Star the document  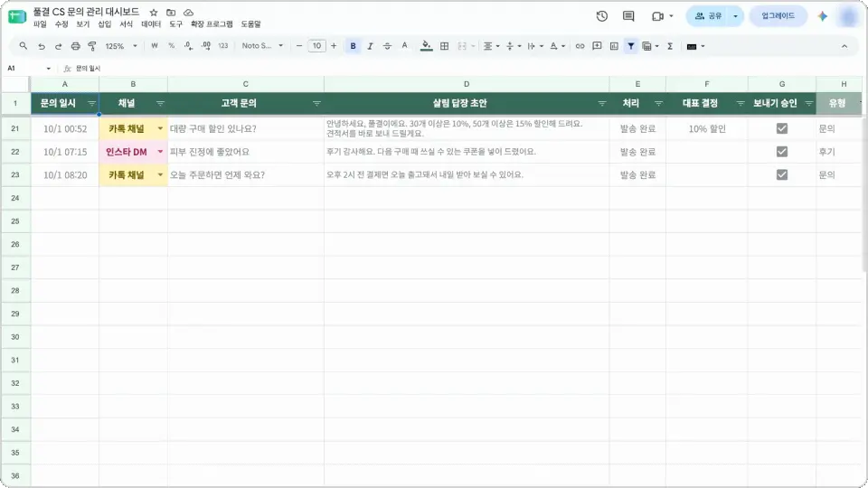(x=154, y=12)
